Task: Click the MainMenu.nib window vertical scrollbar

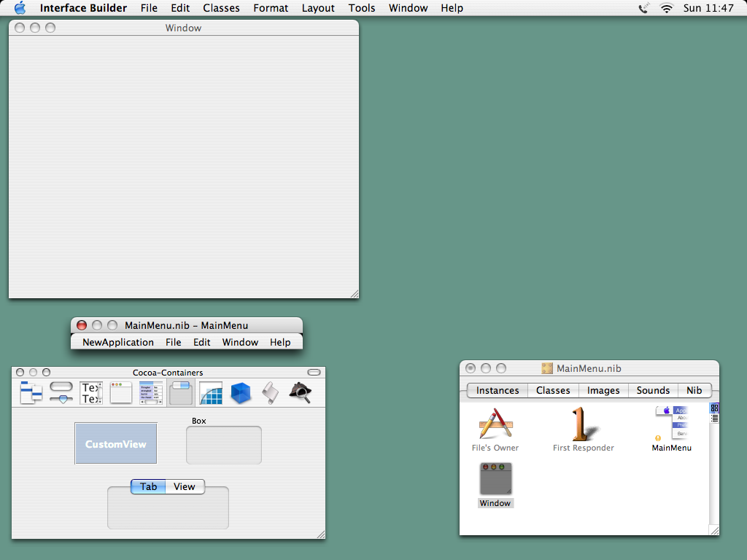Action: tap(714, 474)
